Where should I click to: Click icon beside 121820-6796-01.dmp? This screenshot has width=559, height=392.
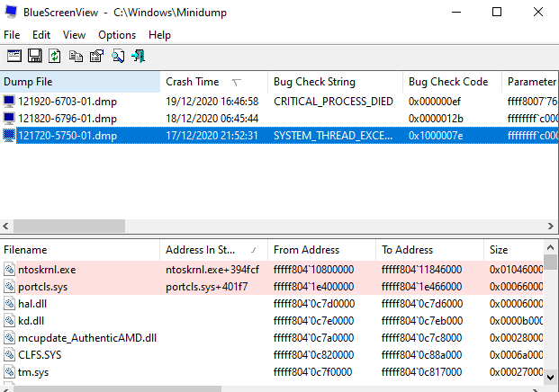click(9, 118)
